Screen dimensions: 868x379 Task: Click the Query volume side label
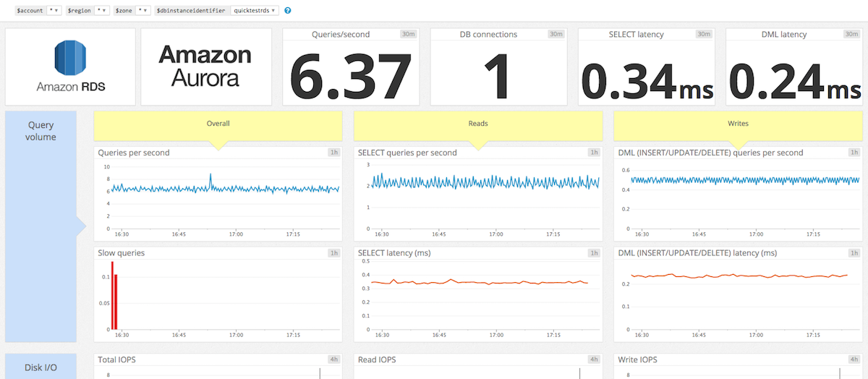point(41,131)
